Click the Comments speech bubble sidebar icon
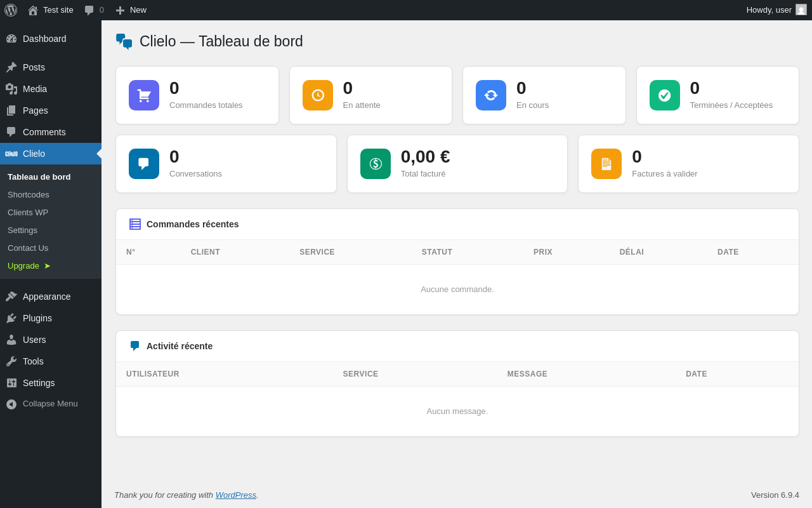Screen dimensions: 812x508 coord(11,132)
